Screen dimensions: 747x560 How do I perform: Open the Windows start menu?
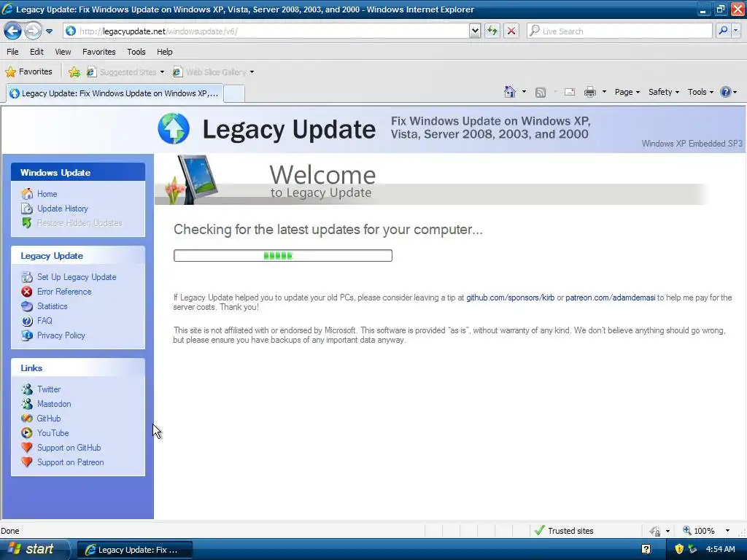[x=34, y=549]
